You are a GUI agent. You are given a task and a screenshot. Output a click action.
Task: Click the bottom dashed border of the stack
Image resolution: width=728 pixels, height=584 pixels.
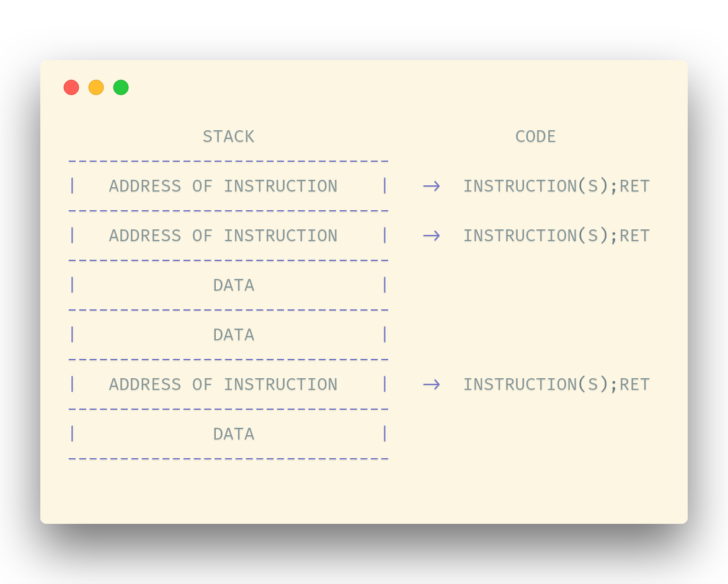click(x=228, y=459)
